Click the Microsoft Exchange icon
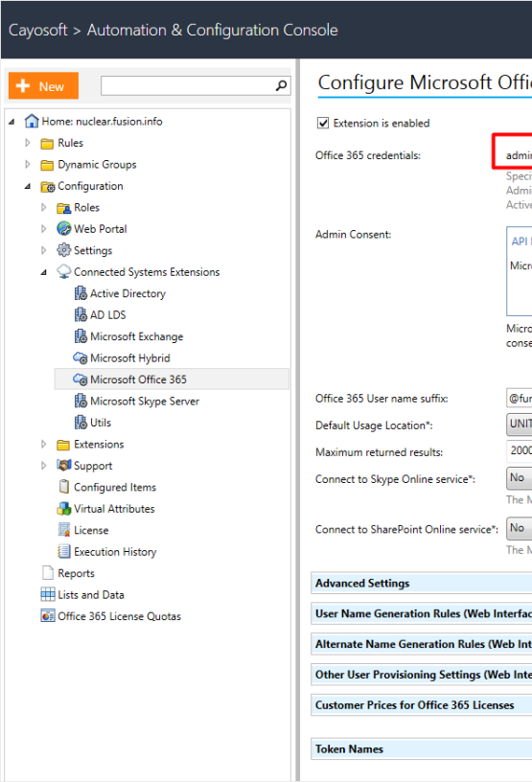Image resolution: width=532 pixels, height=782 pixels. point(81,336)
